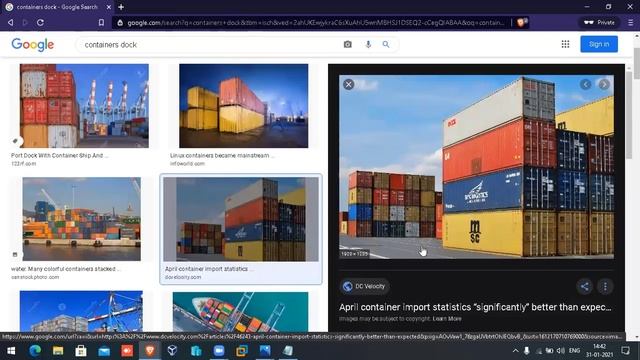This screenshot has height=360, width=640.
Task: Bookmark this page
Action: coord(101,23)
